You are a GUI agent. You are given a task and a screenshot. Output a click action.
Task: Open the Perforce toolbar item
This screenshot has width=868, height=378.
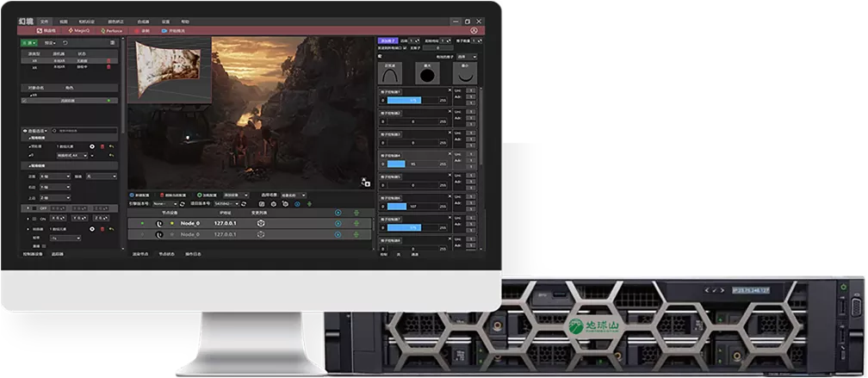tap(112, 31)
